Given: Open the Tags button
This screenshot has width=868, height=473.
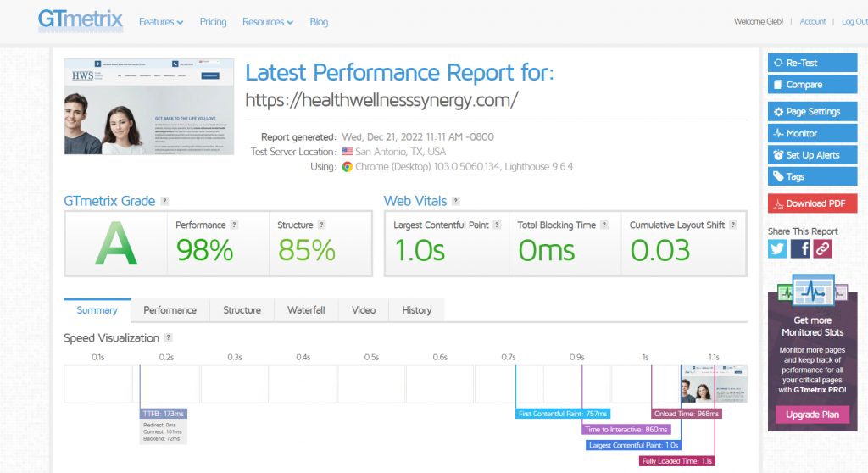Looking at the screenshot, I should pyautogui.click(x=812, y=176).
